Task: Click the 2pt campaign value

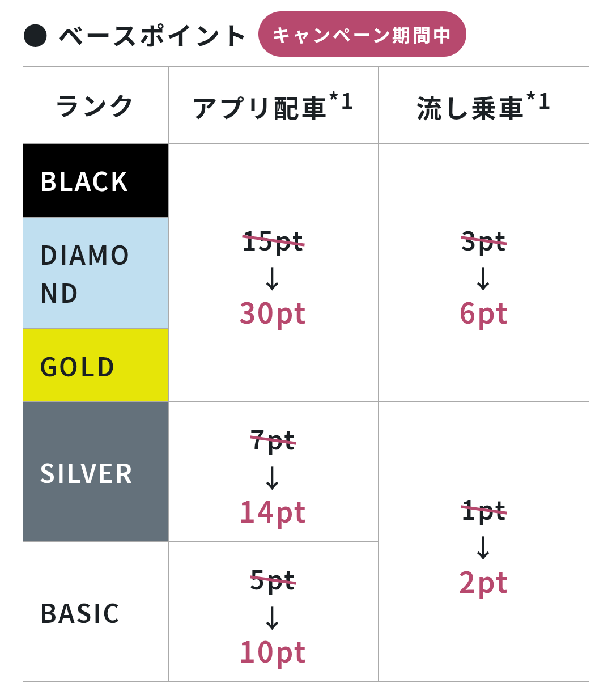Action: [x=483, y=583]
